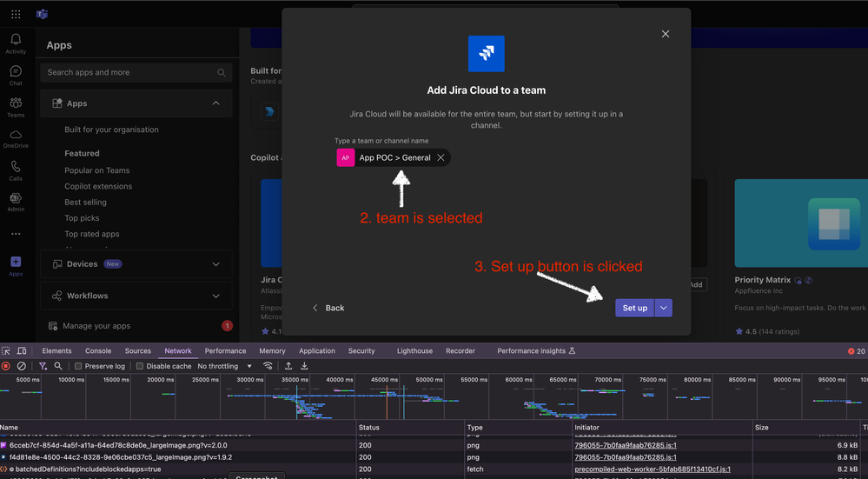Screen dimensions: 868x479
Task: Select Top picks category
Action: coord(82,218)
